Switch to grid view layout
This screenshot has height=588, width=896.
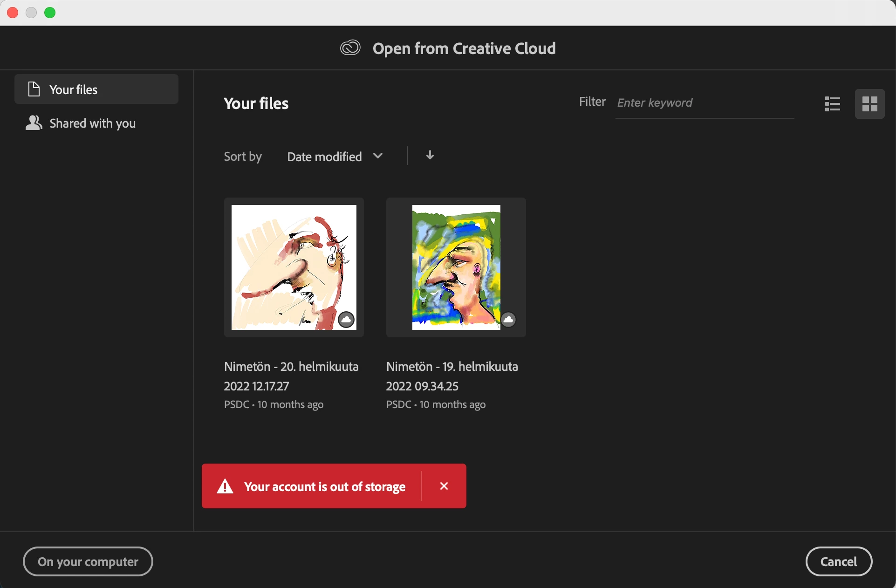(x=869, y=104)
